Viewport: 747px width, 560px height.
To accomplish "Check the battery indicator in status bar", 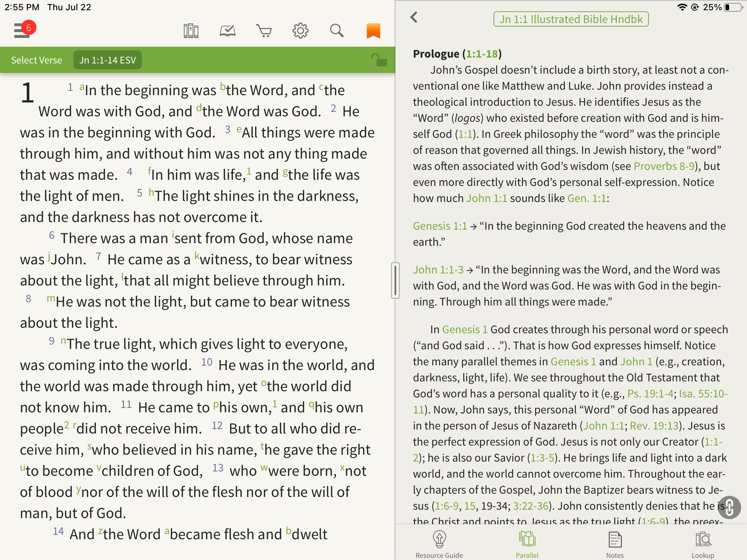I will coord(733,7).
